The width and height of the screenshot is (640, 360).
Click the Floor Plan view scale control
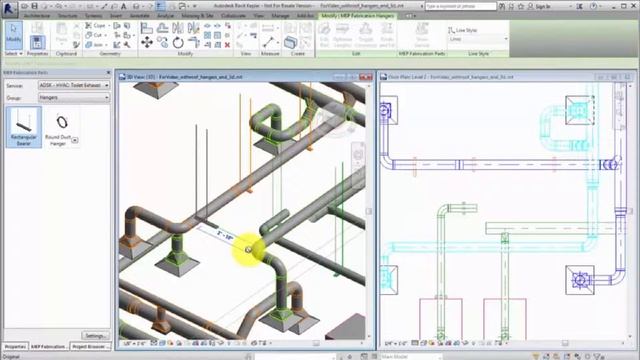396,343
